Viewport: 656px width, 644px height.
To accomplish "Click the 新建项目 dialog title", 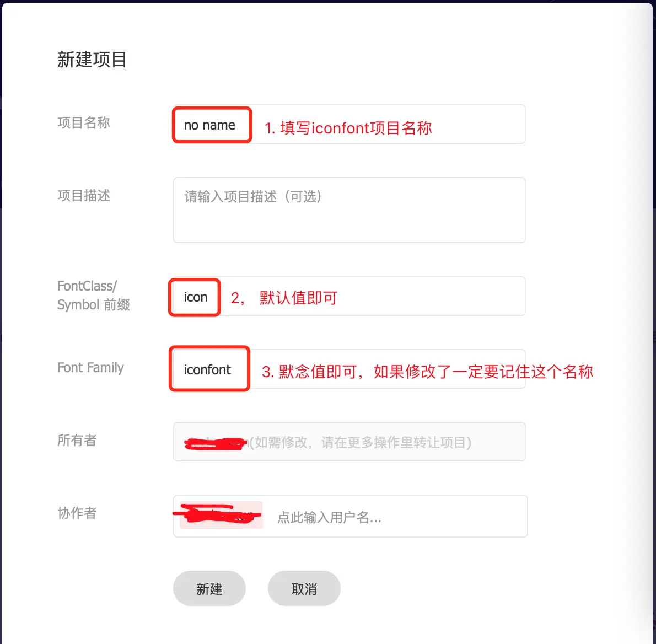I will point(92,60).
